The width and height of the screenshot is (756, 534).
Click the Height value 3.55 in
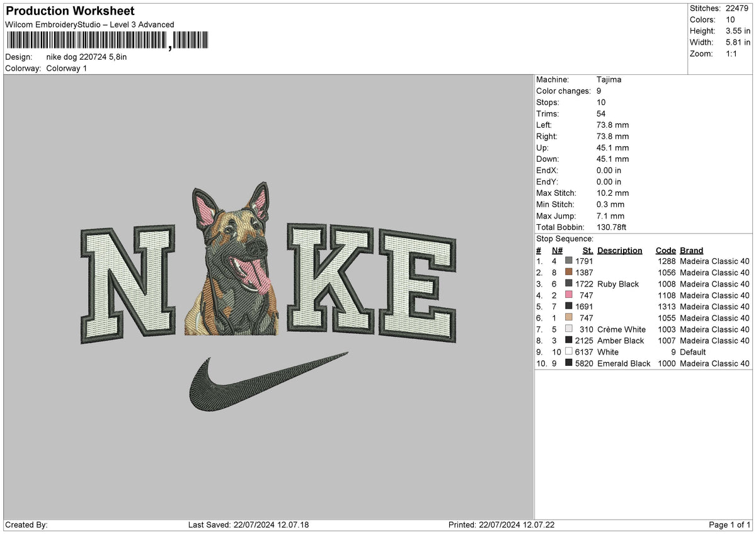tap(738, 31)
